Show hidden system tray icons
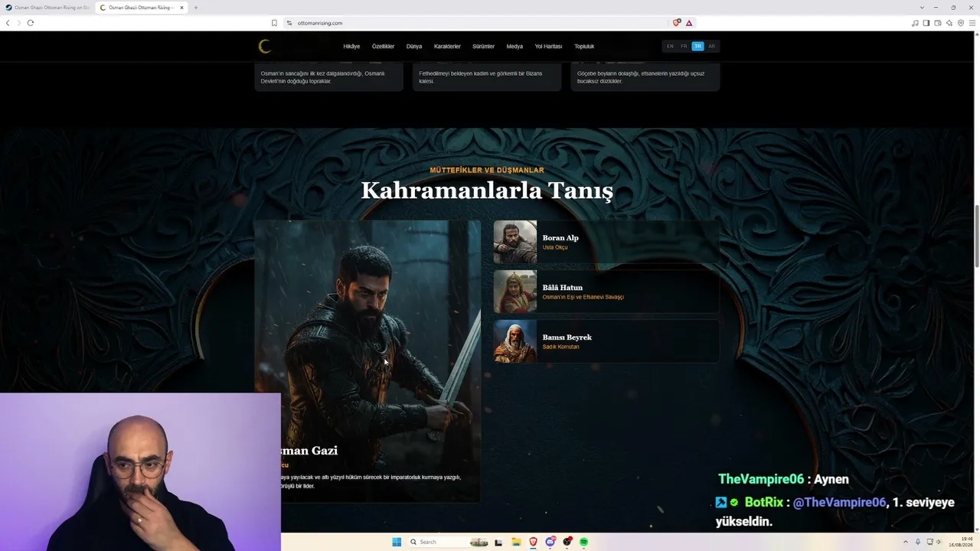The image size is (980, 551). pos(906,542)
